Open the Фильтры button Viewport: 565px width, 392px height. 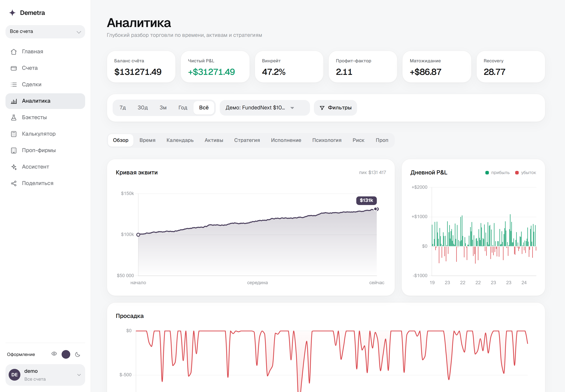coord(335,108)
